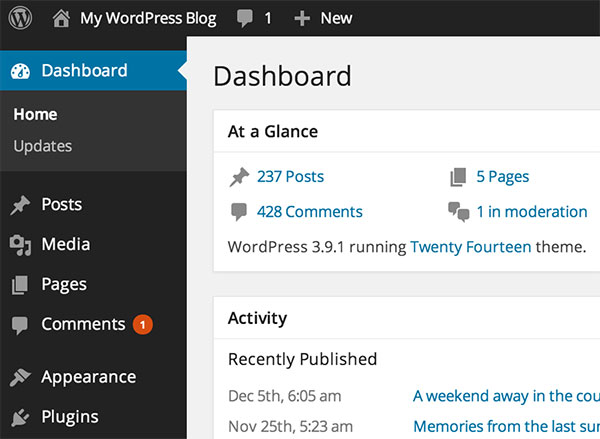The width and height of the screenshot is (600, 439).
Task: Click the Posts pushpin icon in sidebar
Action: 20,205
